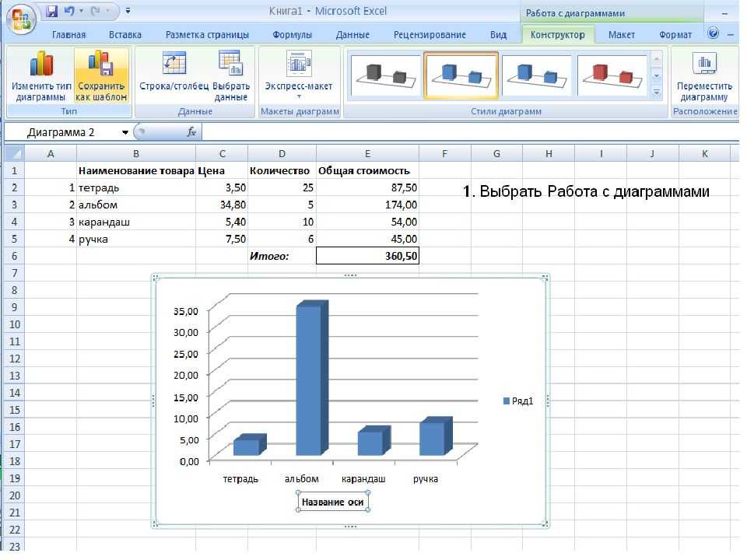Select cell containing 'альбом'

(x=135, y=205)
